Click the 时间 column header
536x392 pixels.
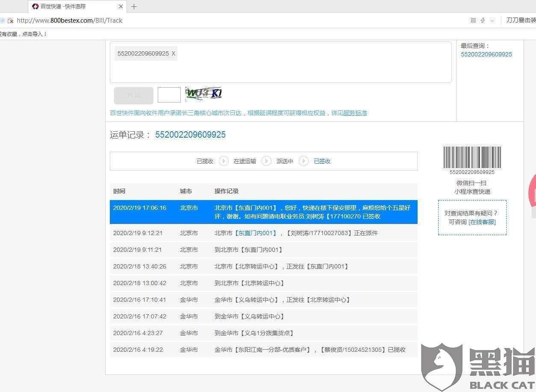coord(119,191)
